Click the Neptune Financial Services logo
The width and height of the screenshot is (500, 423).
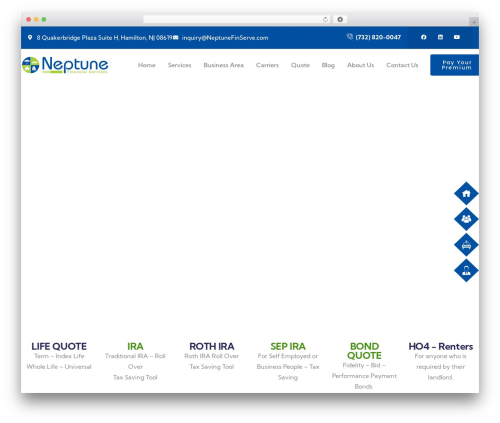[65, 65]
